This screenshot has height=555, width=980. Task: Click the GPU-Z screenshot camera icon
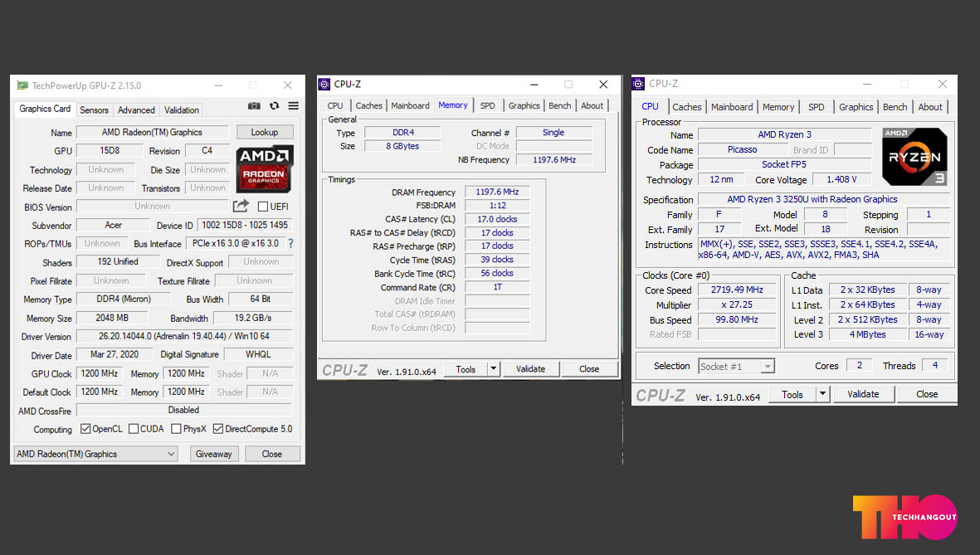(x=254, y=106)
